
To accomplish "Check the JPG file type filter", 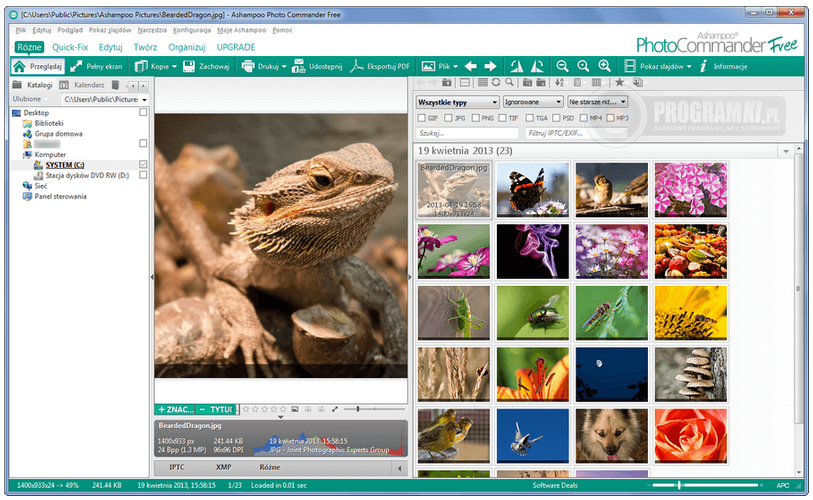I will 448,118.
